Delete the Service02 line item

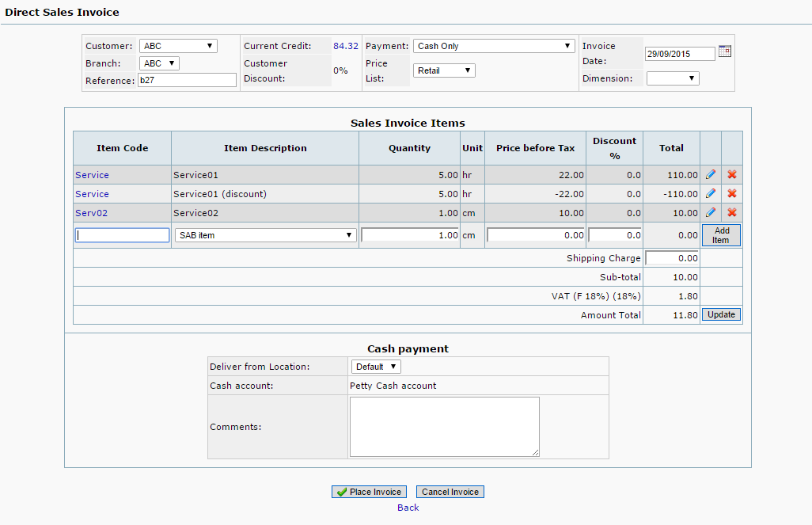732,213
